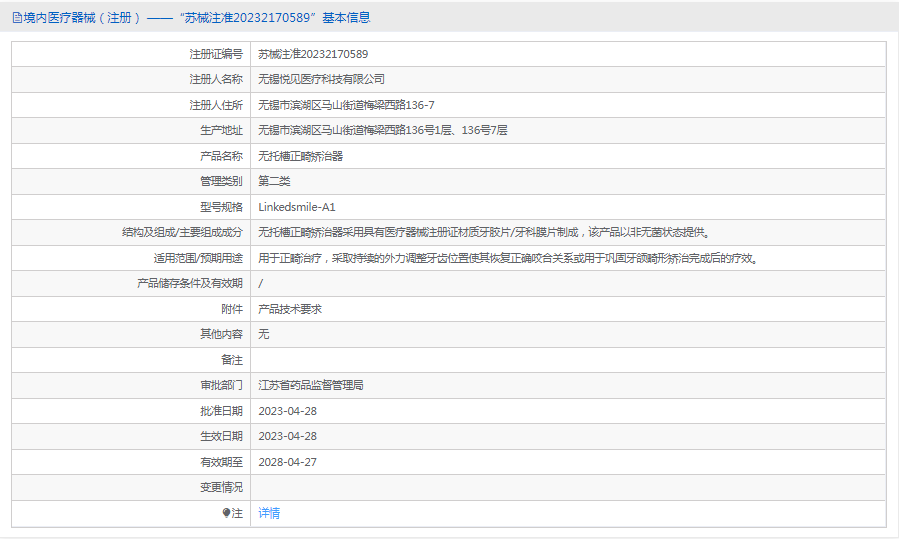This screenshot has height=539, width=899.
Task: Click the 生产地址 row label
Action: point(221,130)
